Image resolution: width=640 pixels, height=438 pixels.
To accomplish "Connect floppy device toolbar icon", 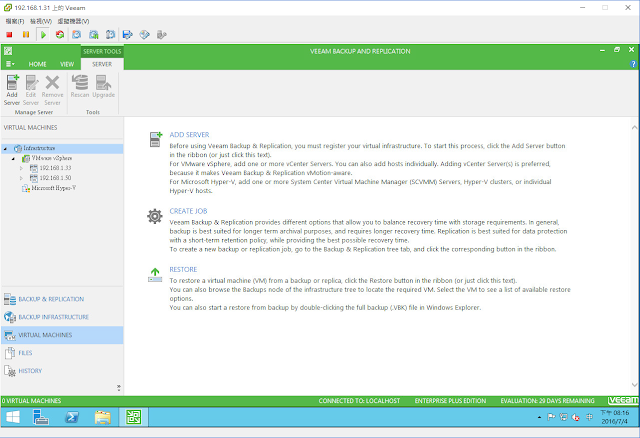I will coord(128,35).
